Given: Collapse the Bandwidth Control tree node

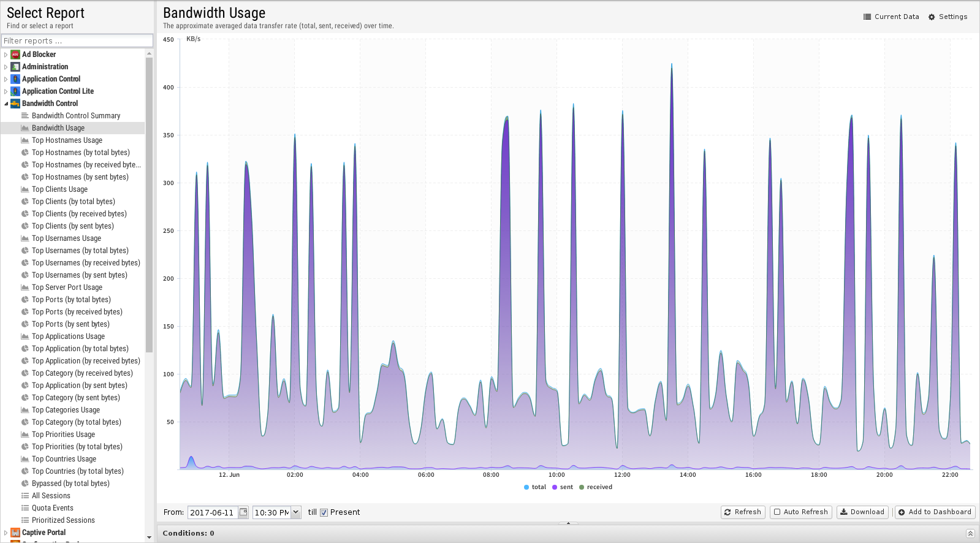Looking at the screenshot, I should pos(6,104).
